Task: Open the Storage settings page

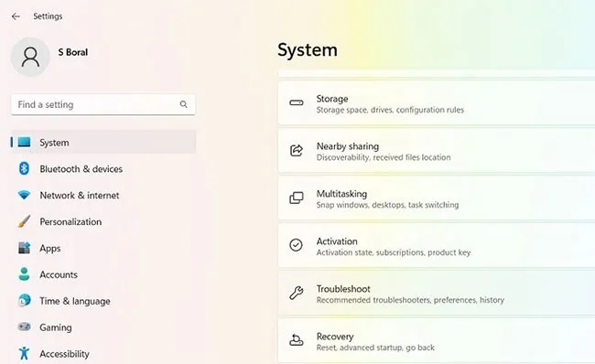Action: click(x=437, y=103)
